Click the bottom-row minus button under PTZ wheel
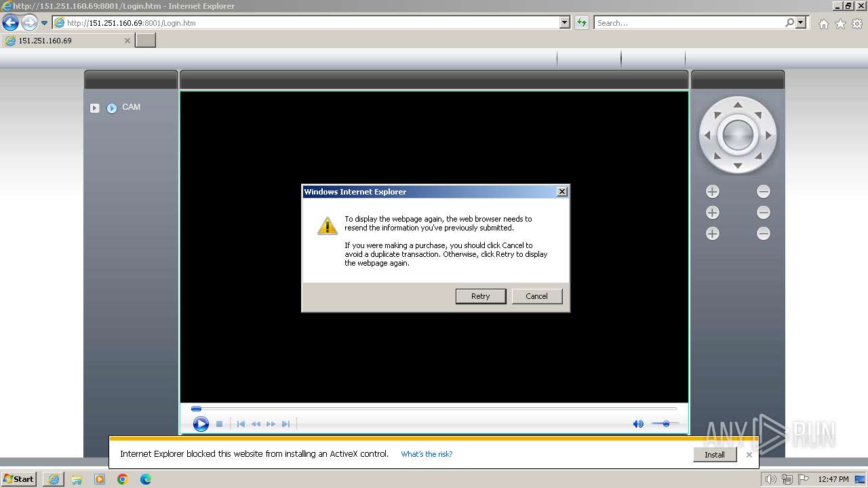The width and height of the screenshot is (868, 488). pos(764,234)
